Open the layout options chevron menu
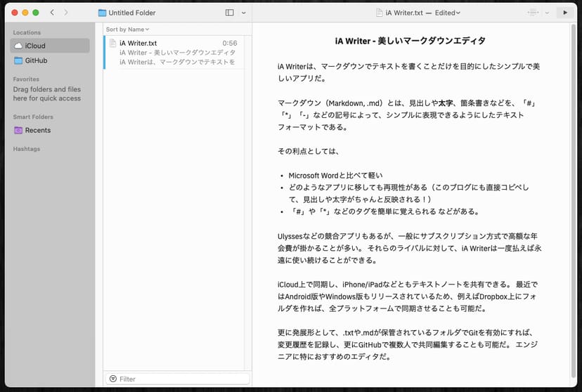582x392 pixels. coord(243,13)
